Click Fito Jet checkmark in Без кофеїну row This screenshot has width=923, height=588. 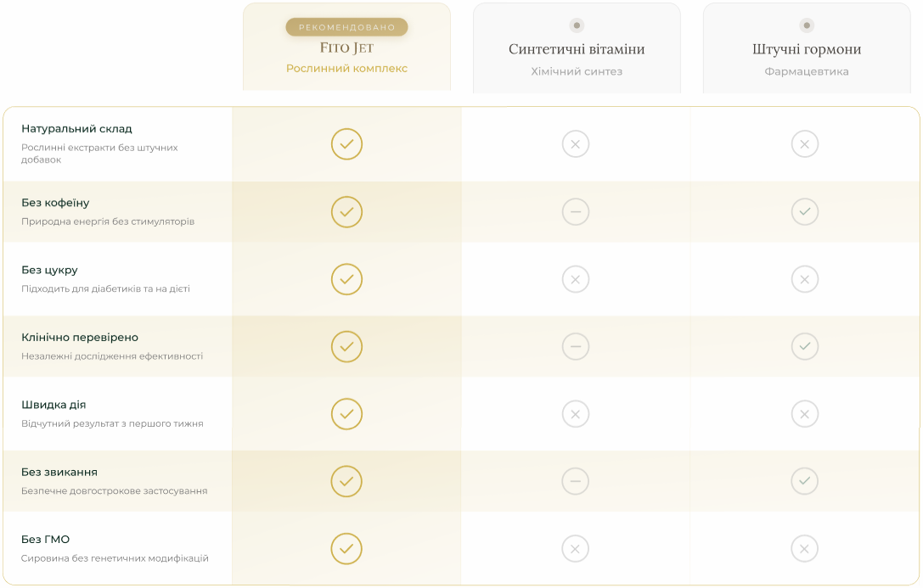coord(346,211)
